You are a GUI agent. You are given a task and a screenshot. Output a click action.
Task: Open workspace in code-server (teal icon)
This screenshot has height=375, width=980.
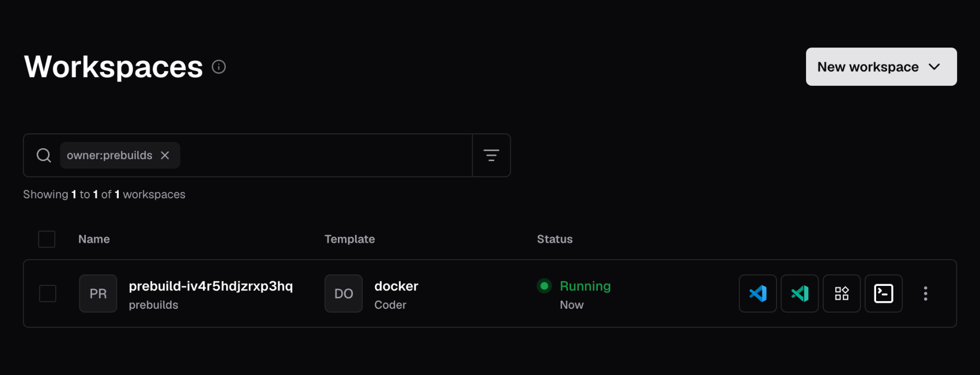click(800, 294)
